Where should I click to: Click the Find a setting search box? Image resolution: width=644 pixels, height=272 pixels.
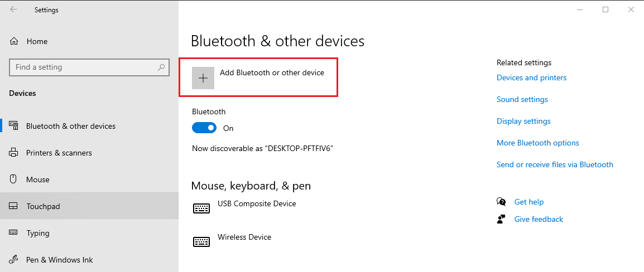click(84, 67)
